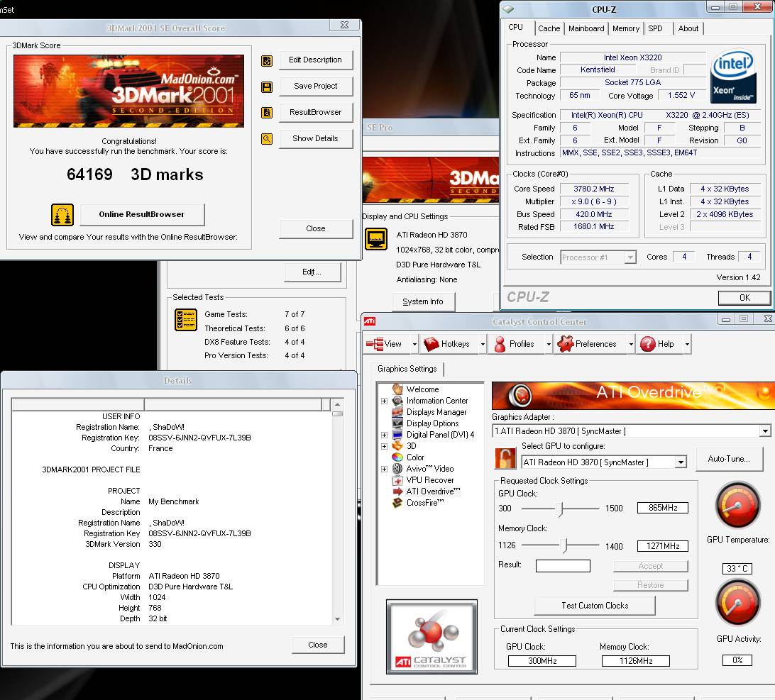This screenshot has height=700, width=775.
Task: Switch to the Memory tab in CPU-Z
Action: [x=625, y=28]
